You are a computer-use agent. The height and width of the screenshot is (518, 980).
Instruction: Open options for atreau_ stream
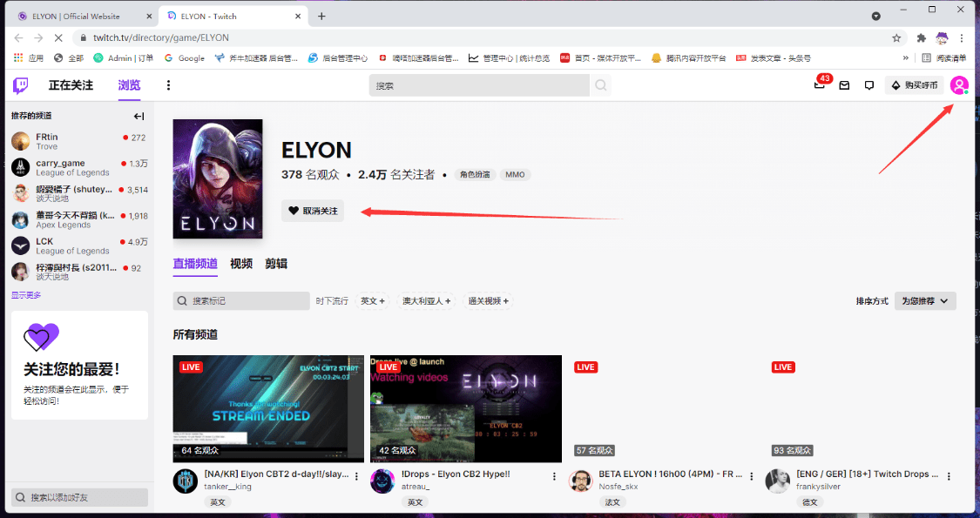[x=554, y=476]
